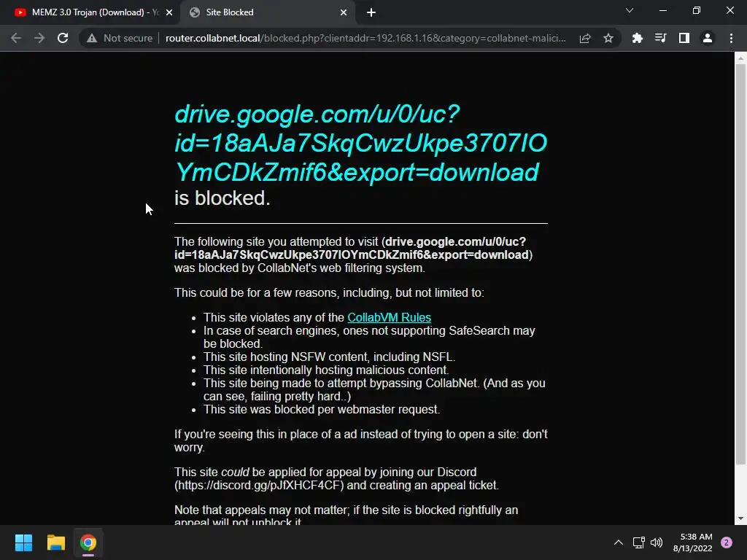This screenshot has width=747, height=560.
Task: Close the Site Blocked tab
Action: [344, 12]
